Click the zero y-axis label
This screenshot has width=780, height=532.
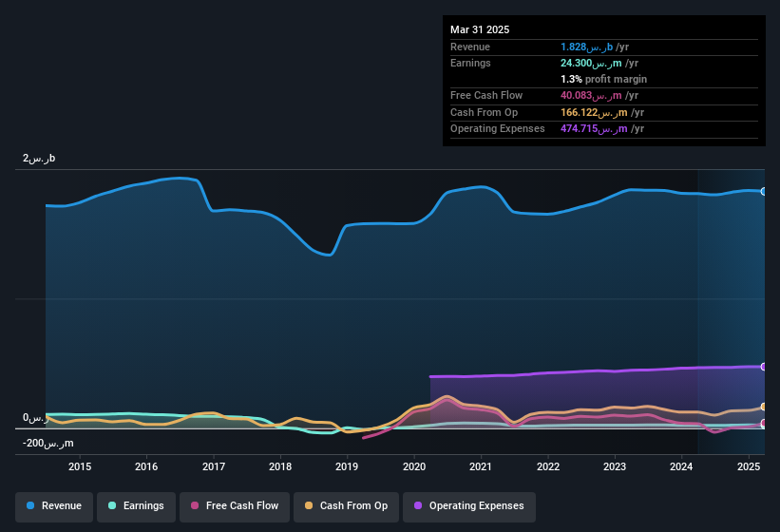click(x=35, y=418)
